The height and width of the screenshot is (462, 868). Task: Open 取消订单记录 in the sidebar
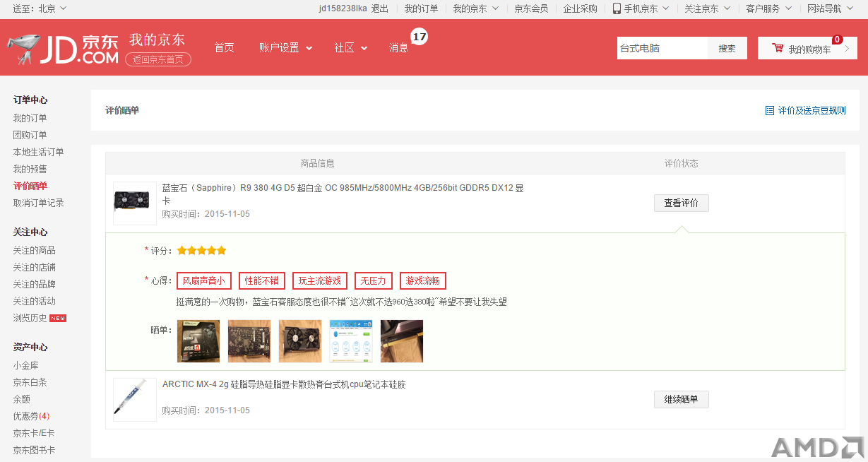pyautogui.click(x=38, y=203)
